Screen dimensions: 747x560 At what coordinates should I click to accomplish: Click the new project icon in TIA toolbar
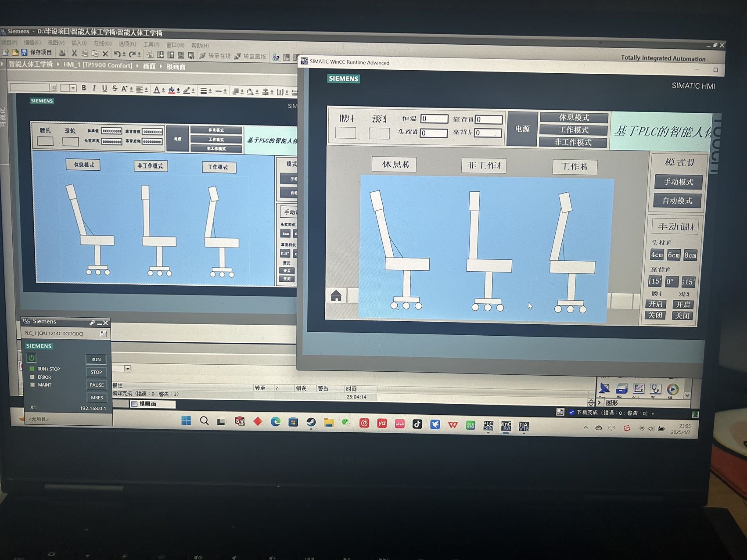(x=6, y=52)
